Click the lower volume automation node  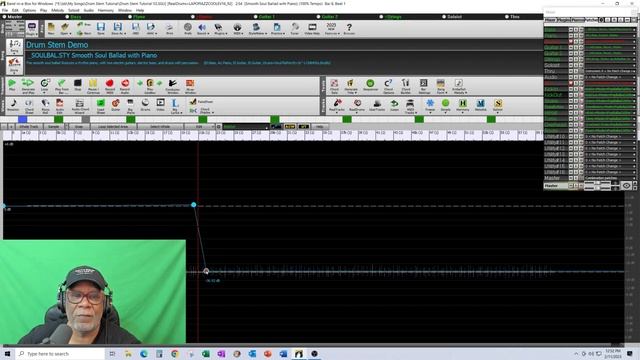[206, 271]
